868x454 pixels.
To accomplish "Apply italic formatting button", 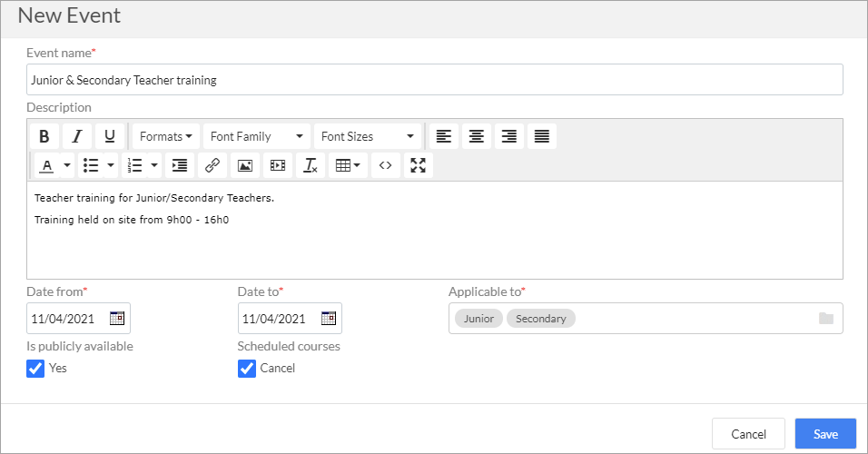I will tap(77, 136).
